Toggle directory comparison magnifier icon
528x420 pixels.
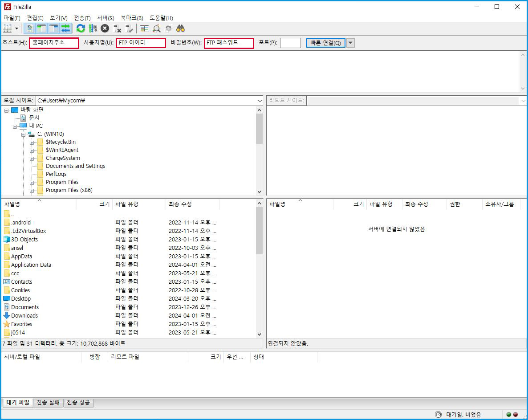[x=157, y=29]
